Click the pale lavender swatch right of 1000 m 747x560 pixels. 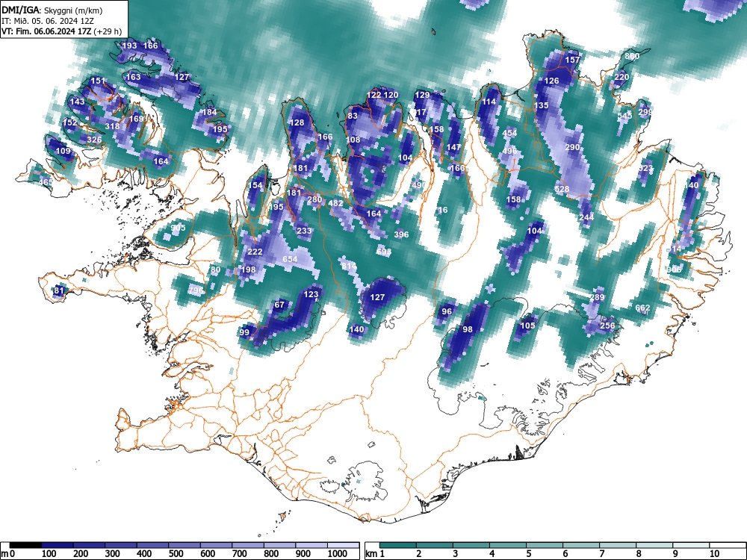[x=343, y=545]
